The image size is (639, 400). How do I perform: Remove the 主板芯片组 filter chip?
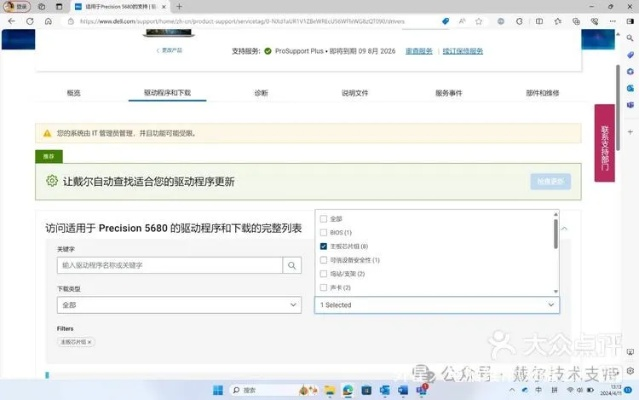coord(90,342)
